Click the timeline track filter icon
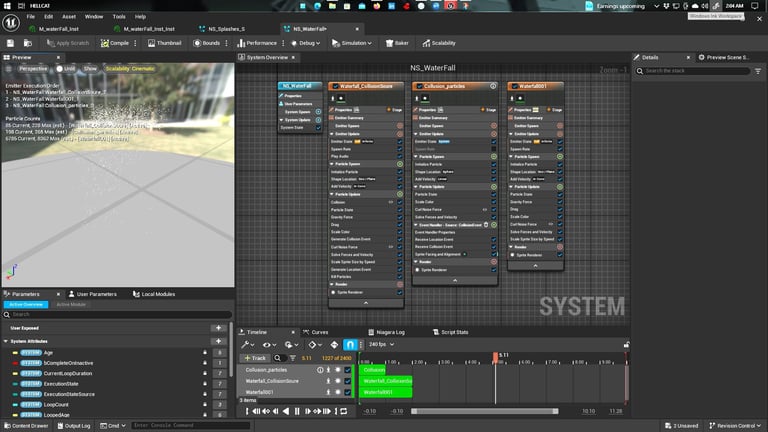The width and height of the screenshot is (768, 432). (x=293, y=358)
